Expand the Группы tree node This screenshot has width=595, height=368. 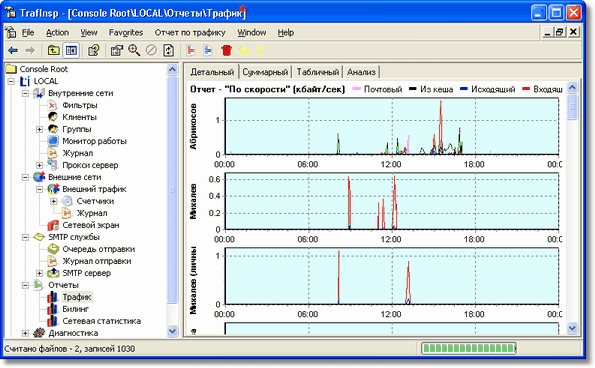tap(39, 129)
